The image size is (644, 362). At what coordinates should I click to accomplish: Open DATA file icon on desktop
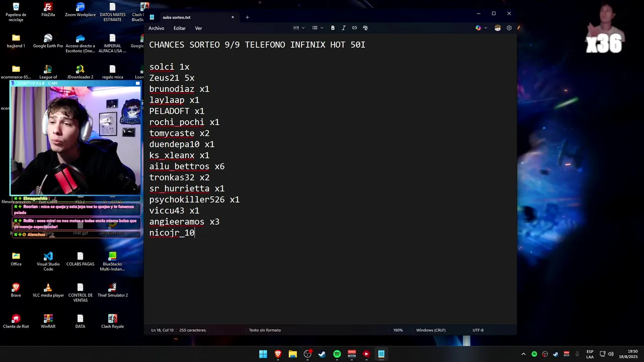[x=80, y=321]
